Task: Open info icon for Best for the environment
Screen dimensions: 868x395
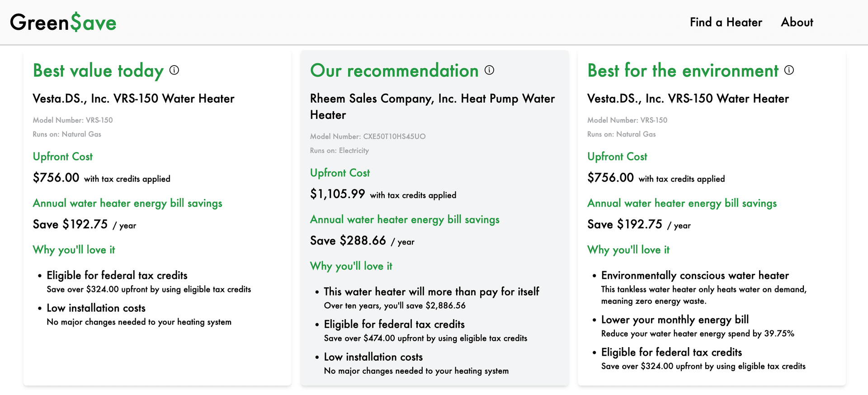Action: coord(789,70)
